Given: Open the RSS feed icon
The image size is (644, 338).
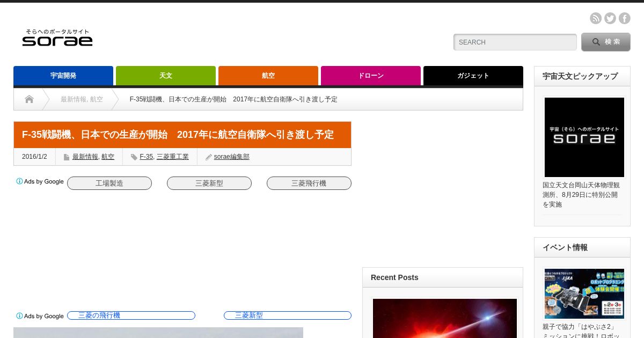Looking at the screenshot, I should [x=596, y=18].
